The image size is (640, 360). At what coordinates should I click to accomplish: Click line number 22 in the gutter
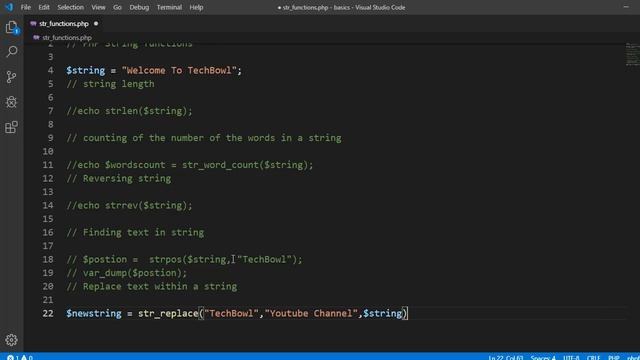[x=48, y=313]
